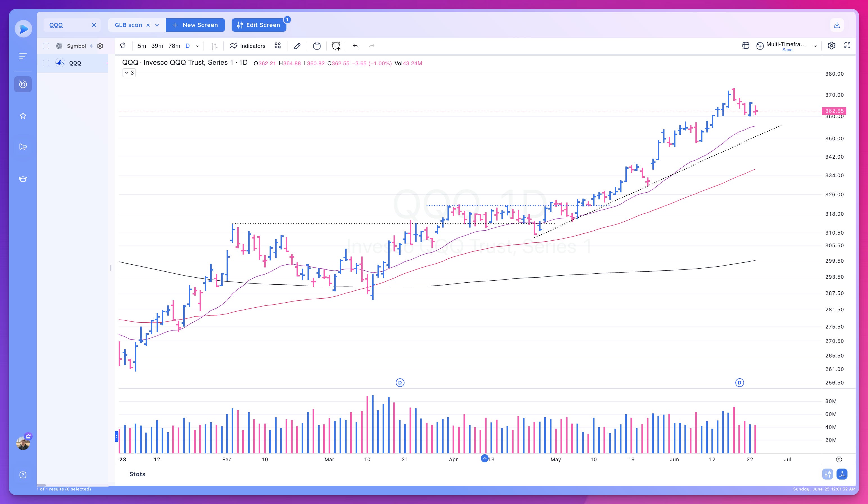Click the download icon at top right
The height and width of the screenshot is (504, 868).
click(837, 25)
